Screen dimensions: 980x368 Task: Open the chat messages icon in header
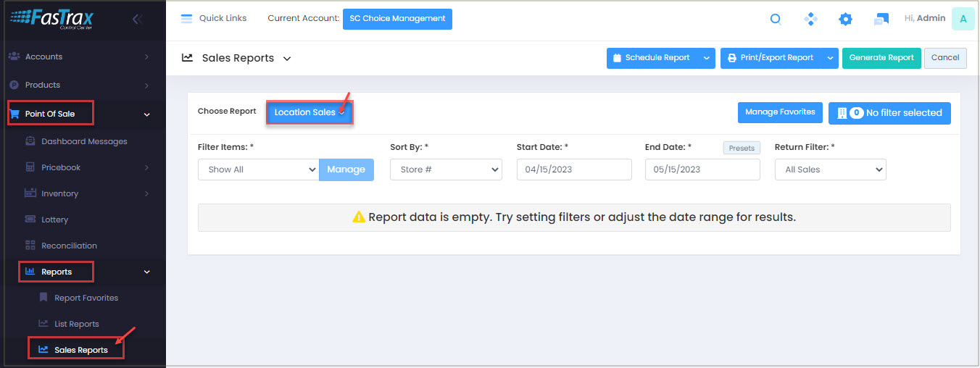pyautogui.click(x=881, y=20)
